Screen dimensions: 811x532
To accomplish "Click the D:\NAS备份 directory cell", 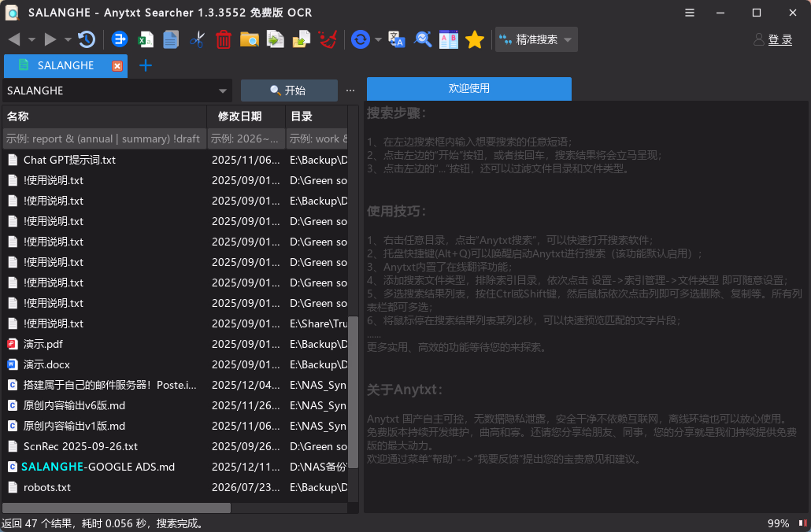I will pos(317,467).
